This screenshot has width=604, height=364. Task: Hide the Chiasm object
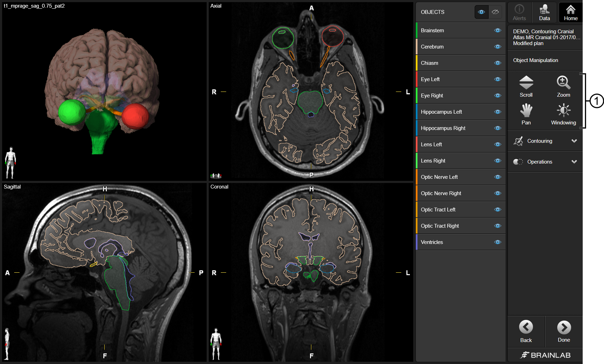497,63
